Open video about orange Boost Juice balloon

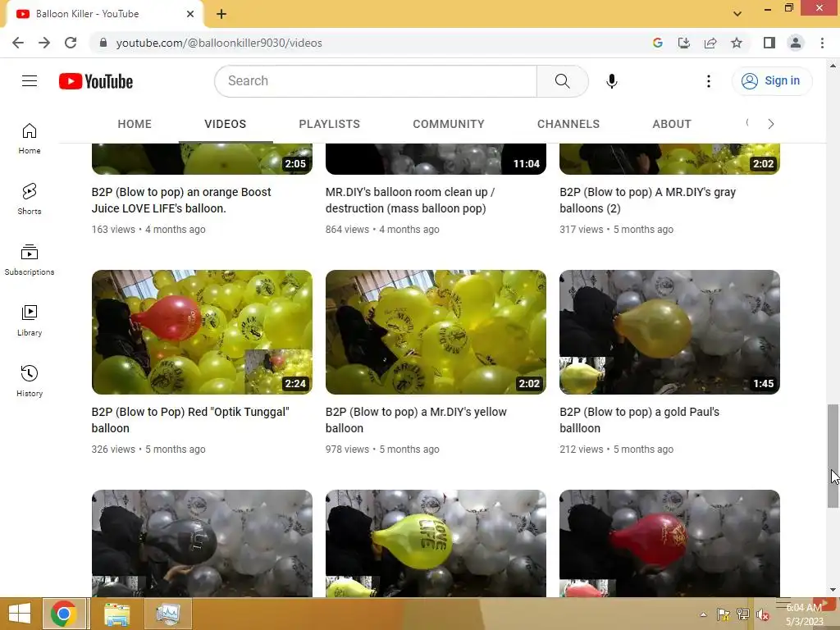(x=181, y=200)
